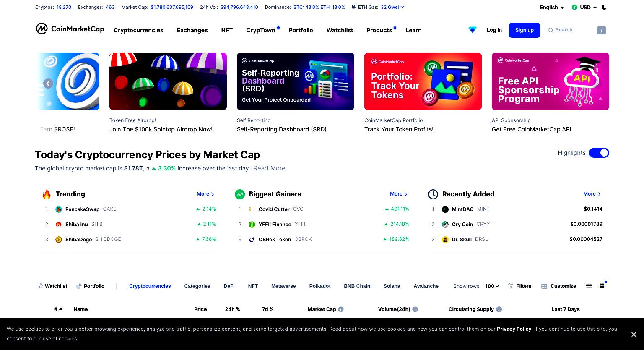The image size is (644, 350).
Task: Open the USD currency dropdown
Action: [x=584, y=8]
